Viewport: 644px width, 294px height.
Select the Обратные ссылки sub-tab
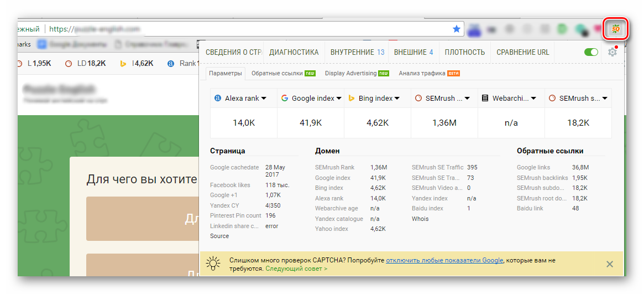pos(283,73)
